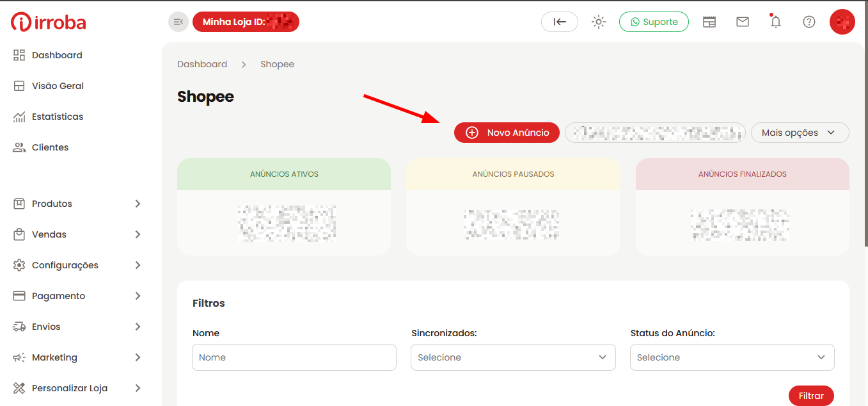Viewport: 868px width, 406px height.
Task: Open the mail envelope icon
Action: click(x=743, y=22)
